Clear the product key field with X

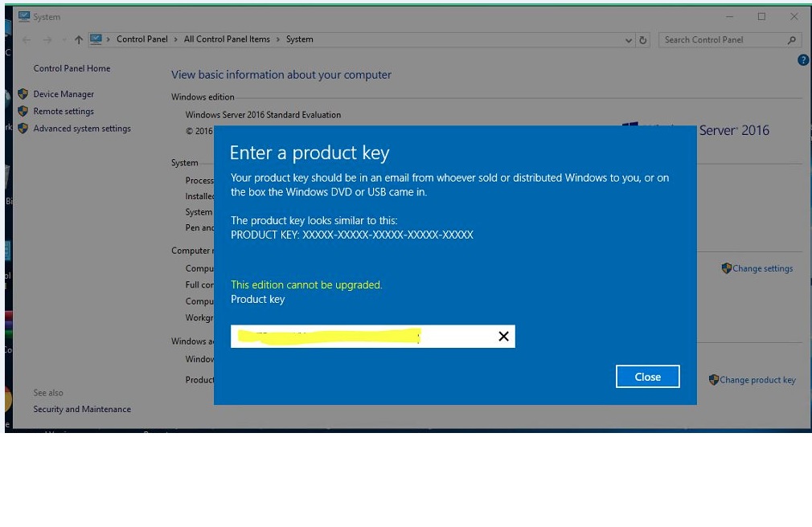pos(503,337)
